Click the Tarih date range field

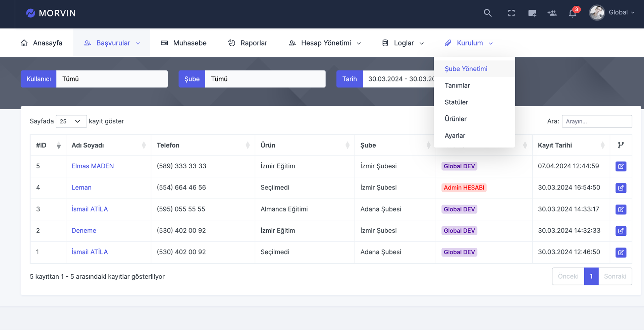pyautogui.click(x=398, y=79)
